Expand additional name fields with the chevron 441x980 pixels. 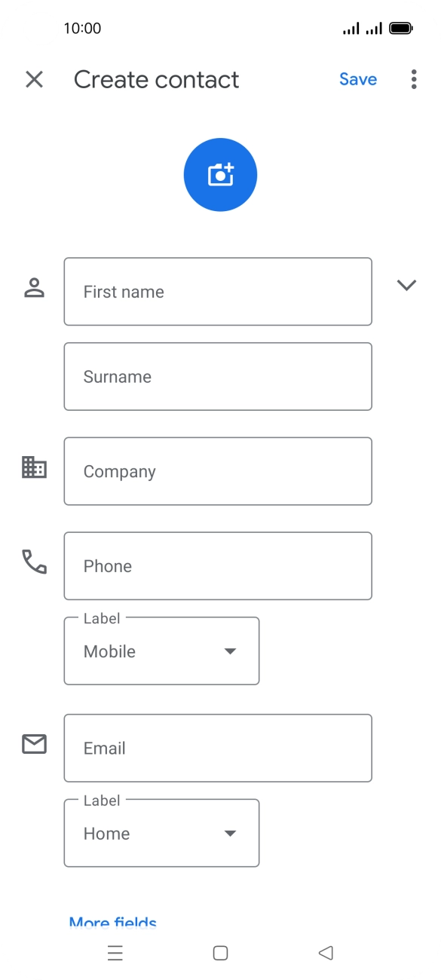(x=406, y=285)
